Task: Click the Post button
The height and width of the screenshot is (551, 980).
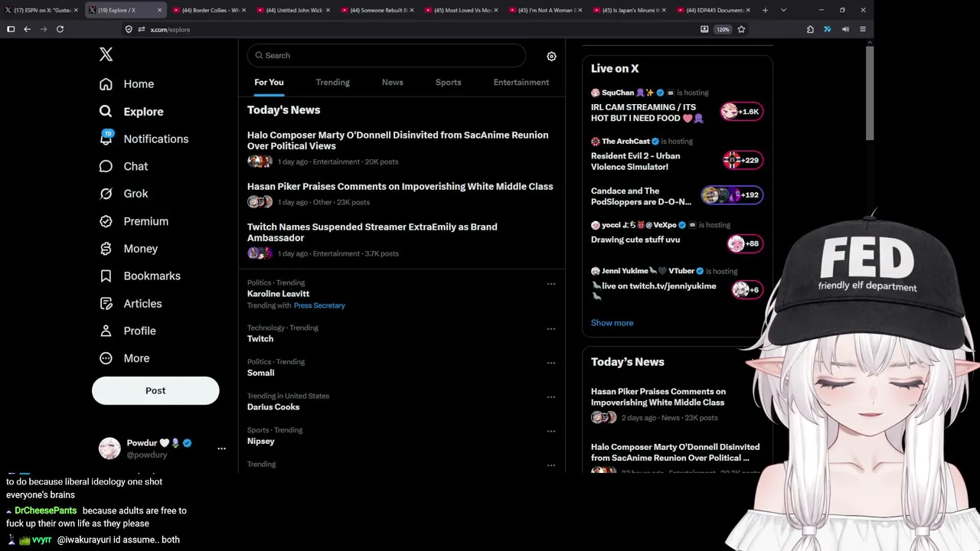Action: (x=155, y=390)
